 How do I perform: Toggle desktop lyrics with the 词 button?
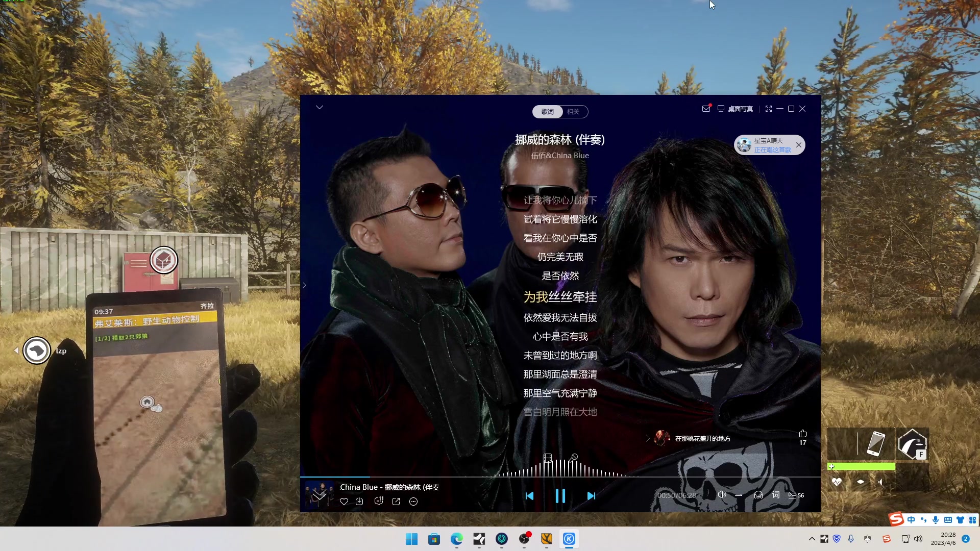pyautogui.click(x=776, y=495)
